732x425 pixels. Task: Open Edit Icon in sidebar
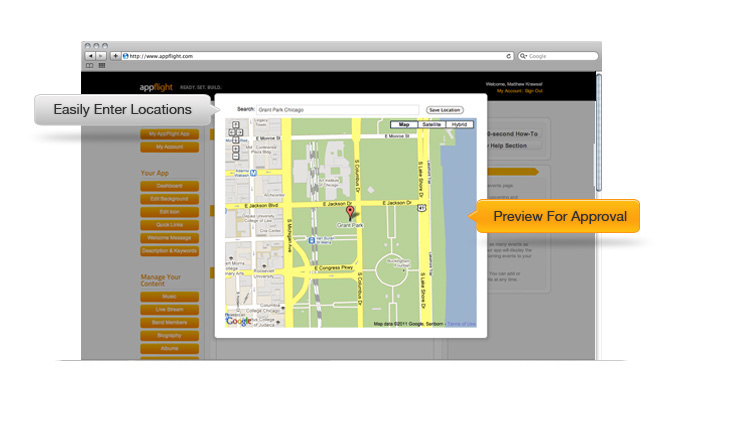[169, 212]
